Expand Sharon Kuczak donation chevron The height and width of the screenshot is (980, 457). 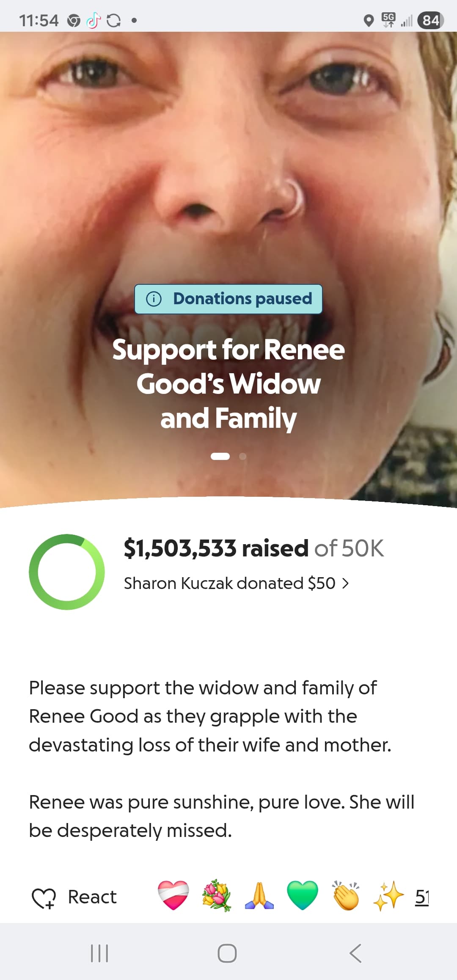[346, 584]
